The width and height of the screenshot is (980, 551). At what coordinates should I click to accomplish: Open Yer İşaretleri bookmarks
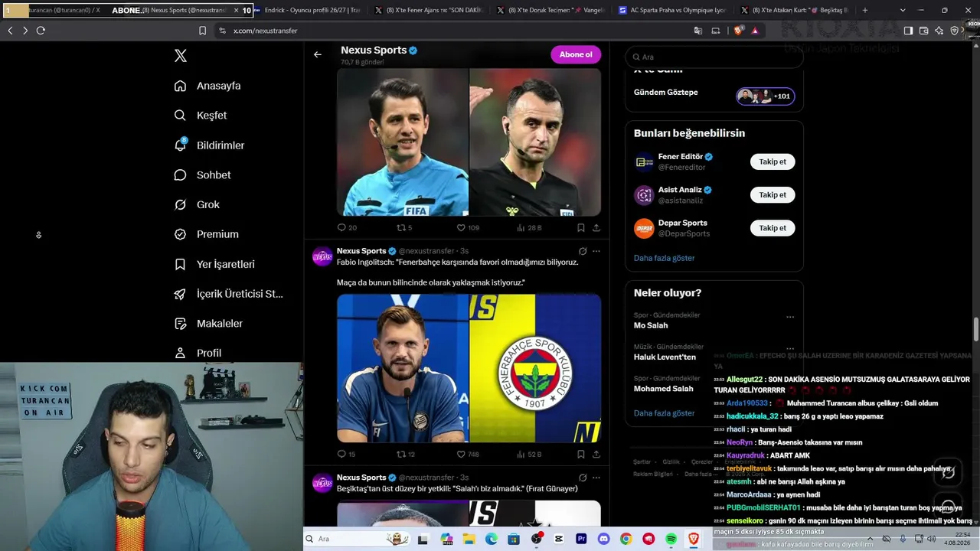click(214, 264)
